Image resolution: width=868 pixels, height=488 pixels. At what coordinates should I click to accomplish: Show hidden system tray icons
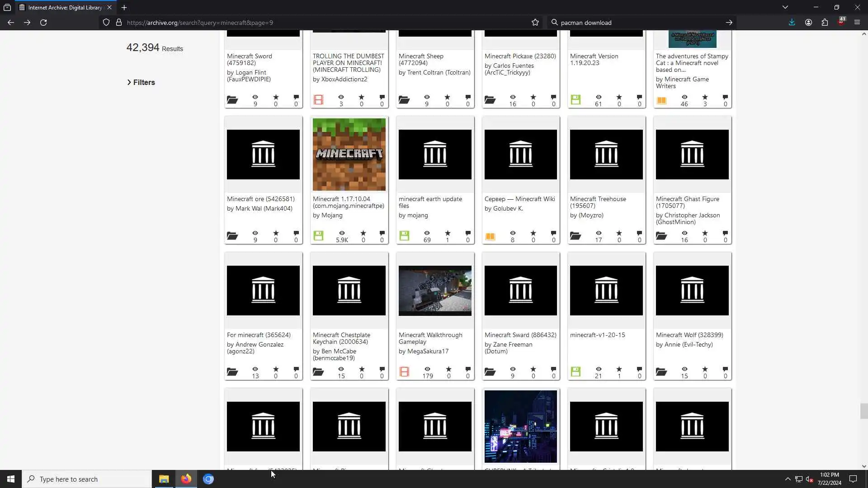coord(788,479)
